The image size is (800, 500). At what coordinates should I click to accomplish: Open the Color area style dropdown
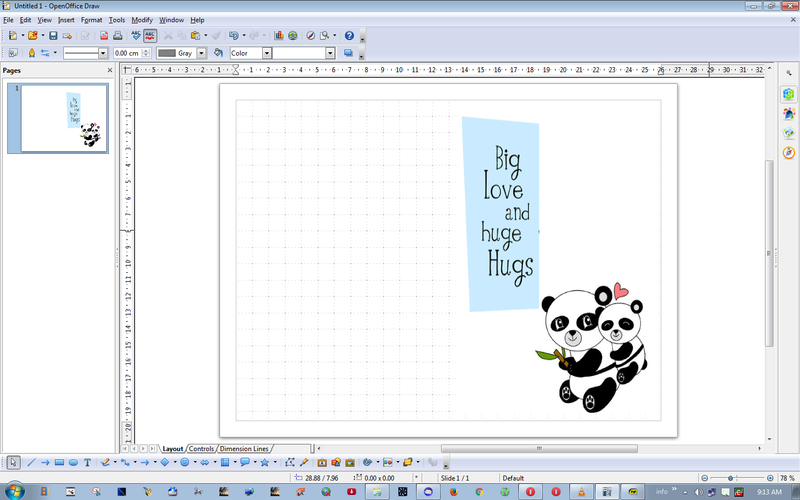point(266,53)
